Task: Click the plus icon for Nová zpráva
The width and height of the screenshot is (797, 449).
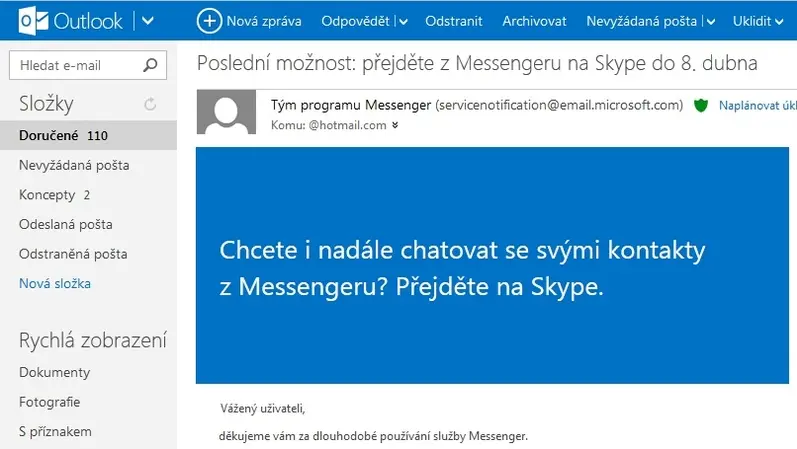Action: click(x=209, y=21)
